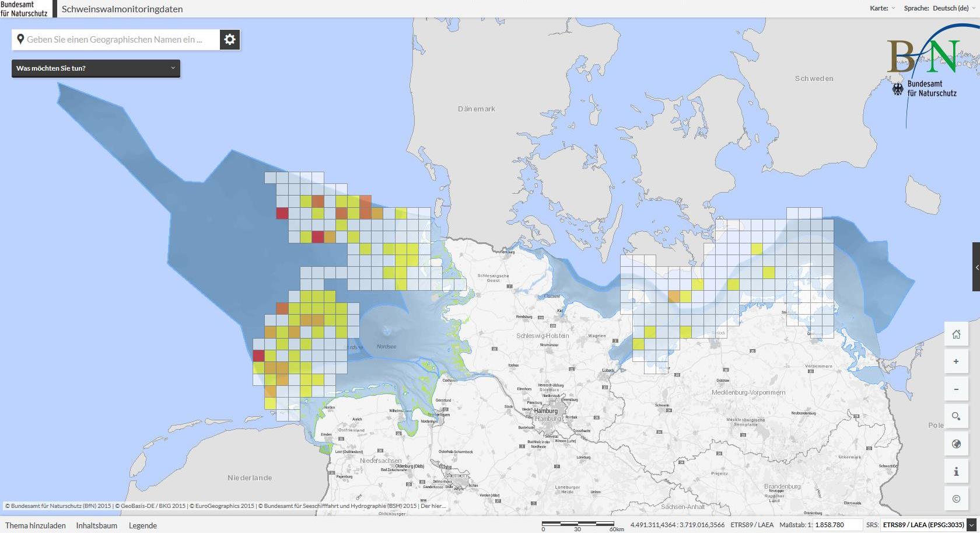Open the feature info tool

[x=956, y=472]
